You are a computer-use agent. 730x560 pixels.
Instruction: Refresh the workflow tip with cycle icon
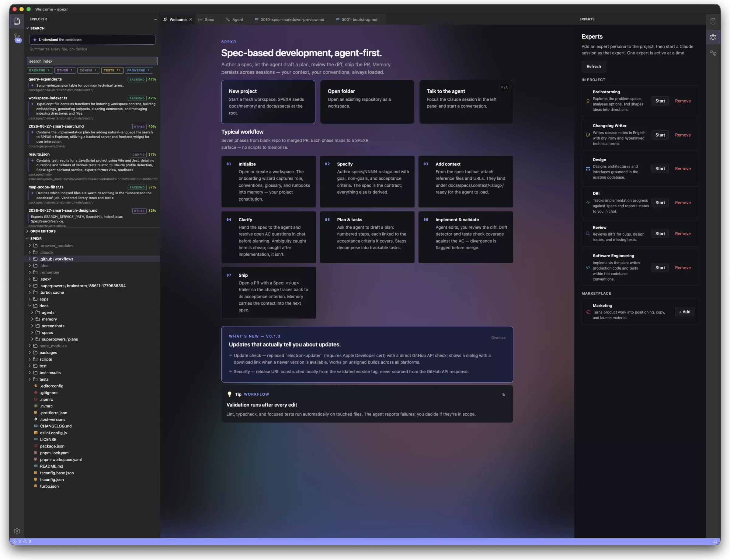coord(504,395)
